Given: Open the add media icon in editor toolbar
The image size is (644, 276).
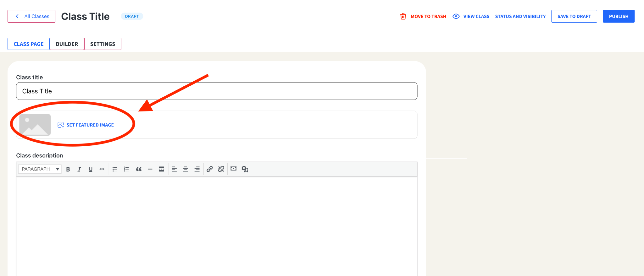Looking at the screenshot, I should 245,169.
